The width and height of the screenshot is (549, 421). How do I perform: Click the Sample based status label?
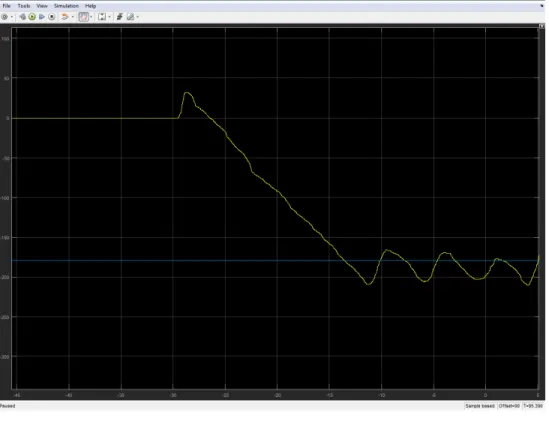coord(480,406)
